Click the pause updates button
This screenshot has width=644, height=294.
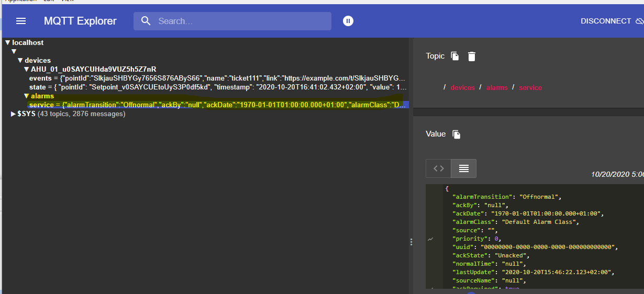pyautogui.click(x=348, y=21)
